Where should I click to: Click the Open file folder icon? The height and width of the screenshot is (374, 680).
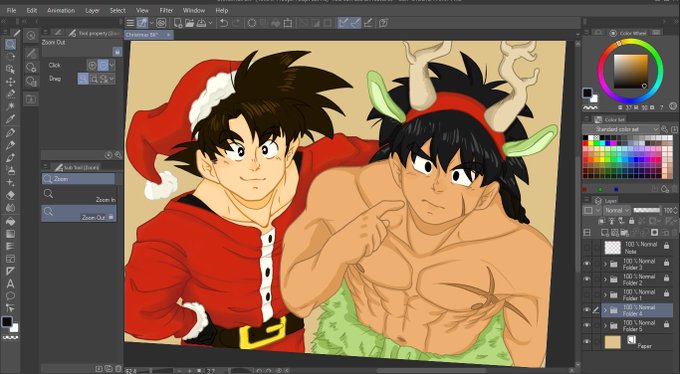point(190,23)
